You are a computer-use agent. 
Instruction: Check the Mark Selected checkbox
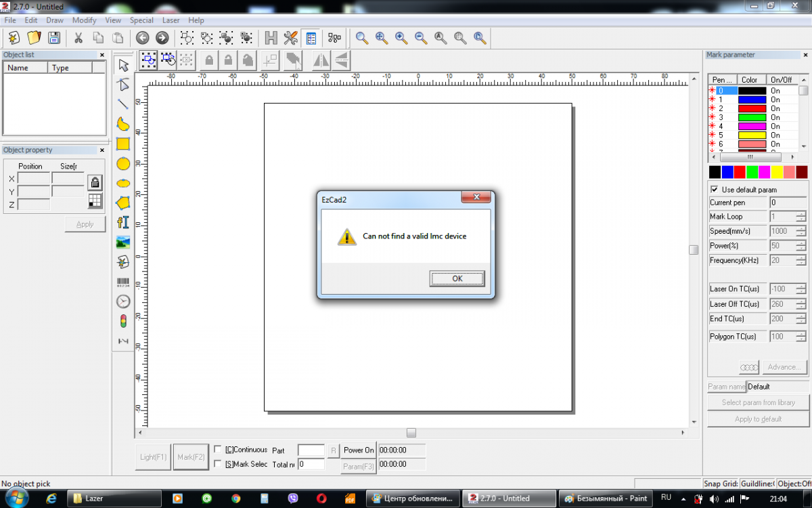click(218, 464)
